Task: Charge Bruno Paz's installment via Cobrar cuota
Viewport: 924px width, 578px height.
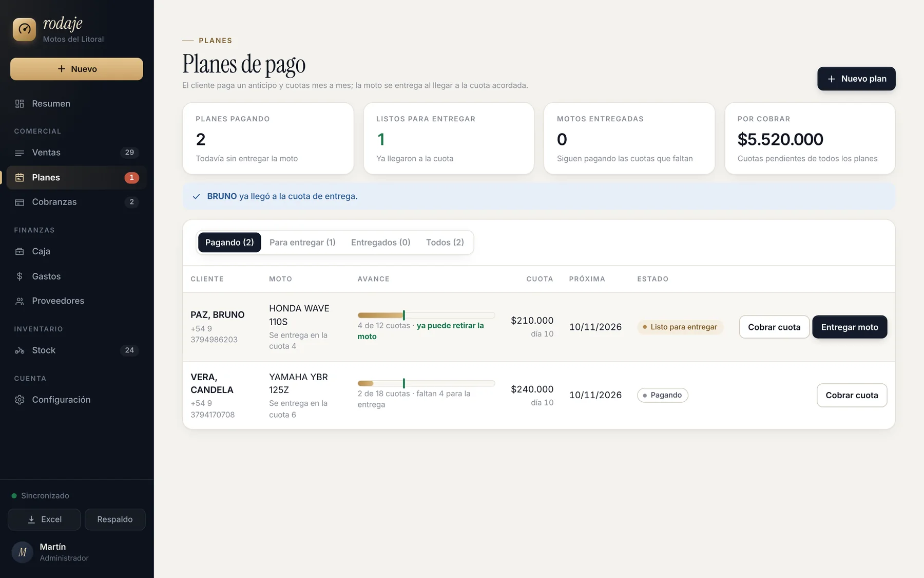Action: tap(774, 327)
